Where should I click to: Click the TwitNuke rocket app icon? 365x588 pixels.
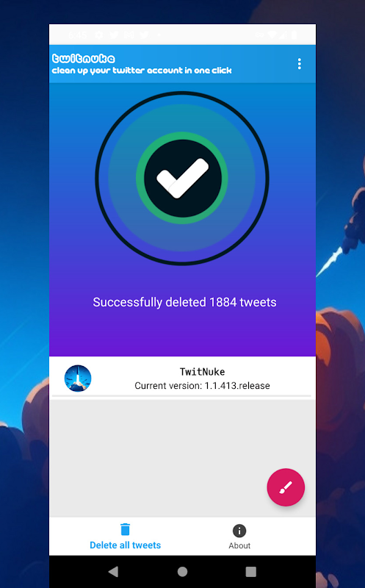click(78, 379)
